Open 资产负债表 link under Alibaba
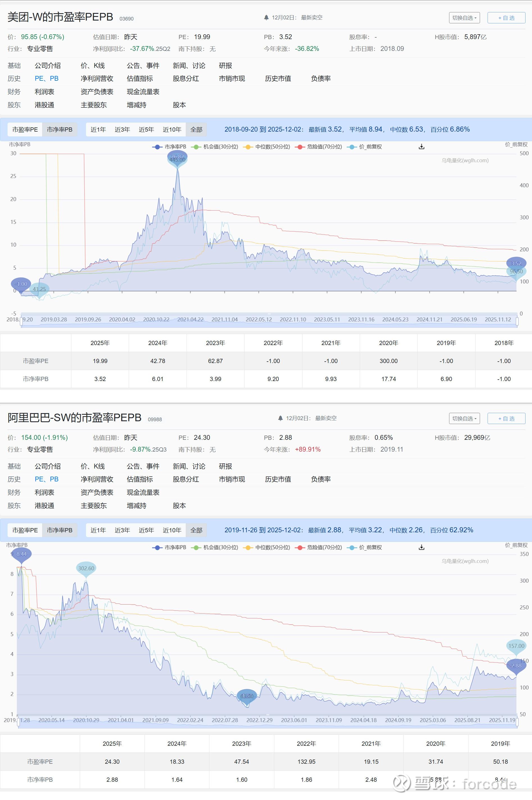 (x=97, y=492)
